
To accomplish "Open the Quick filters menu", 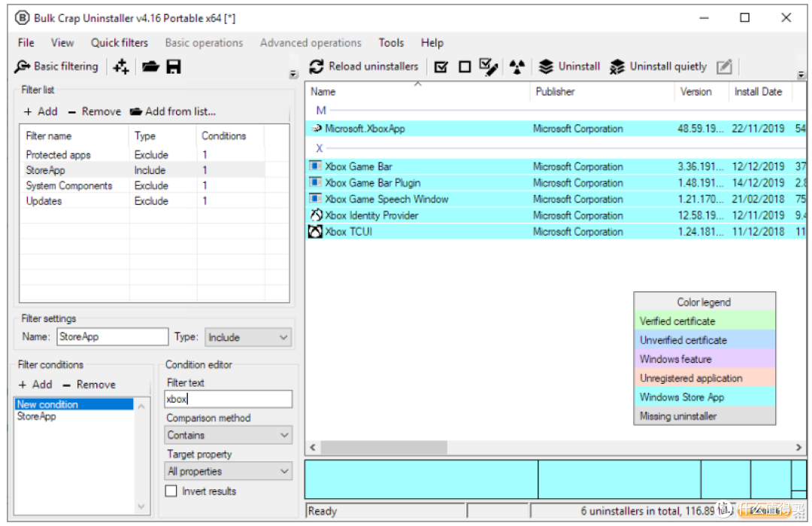I will click(120, 42).
